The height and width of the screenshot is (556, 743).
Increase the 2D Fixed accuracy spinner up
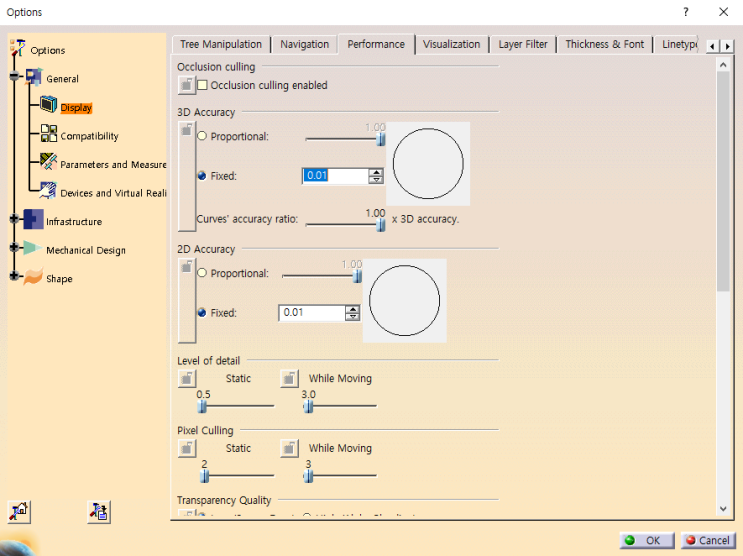tap(353, 309)
